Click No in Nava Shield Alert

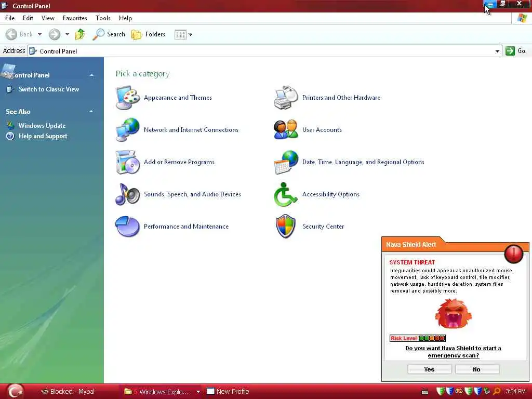click(x=477, y=369)
